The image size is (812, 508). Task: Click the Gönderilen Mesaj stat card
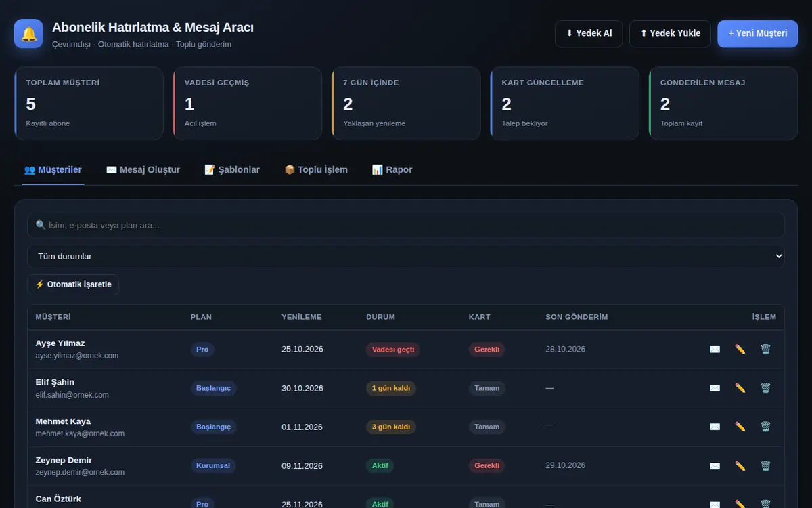723,104
